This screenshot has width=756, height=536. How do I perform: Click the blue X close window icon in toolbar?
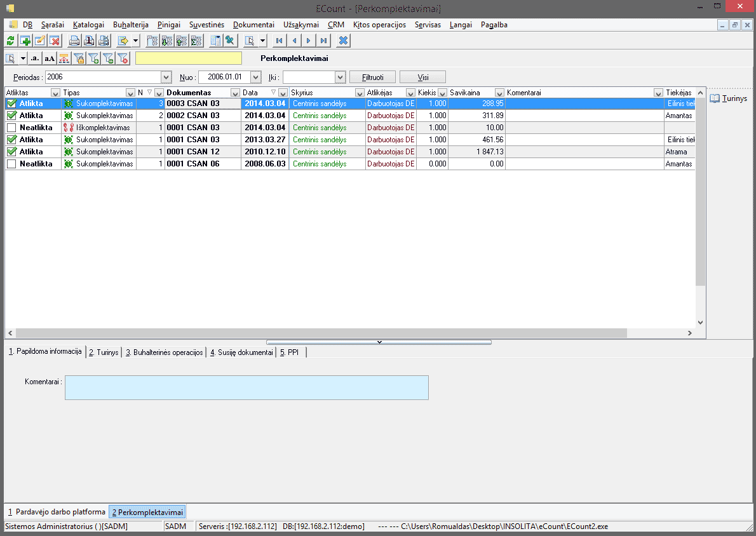(343, 41)
